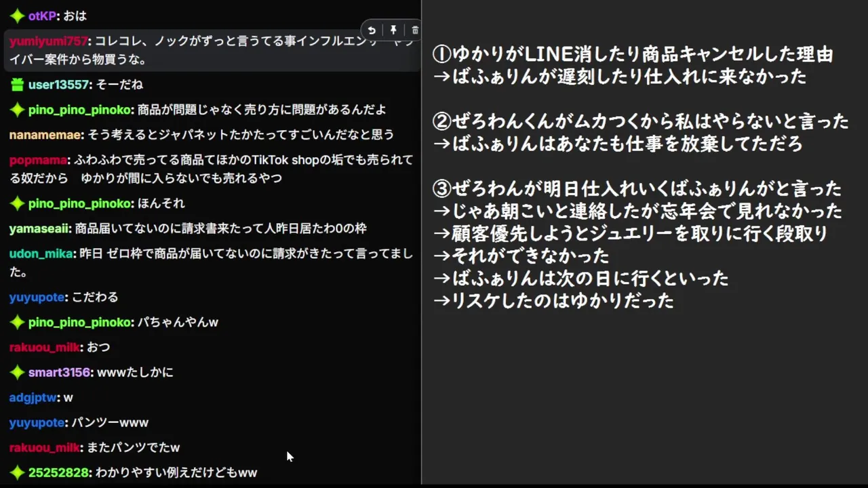
Task: Click the star badge on the ほんそれ message
Action: pos(17,203)
